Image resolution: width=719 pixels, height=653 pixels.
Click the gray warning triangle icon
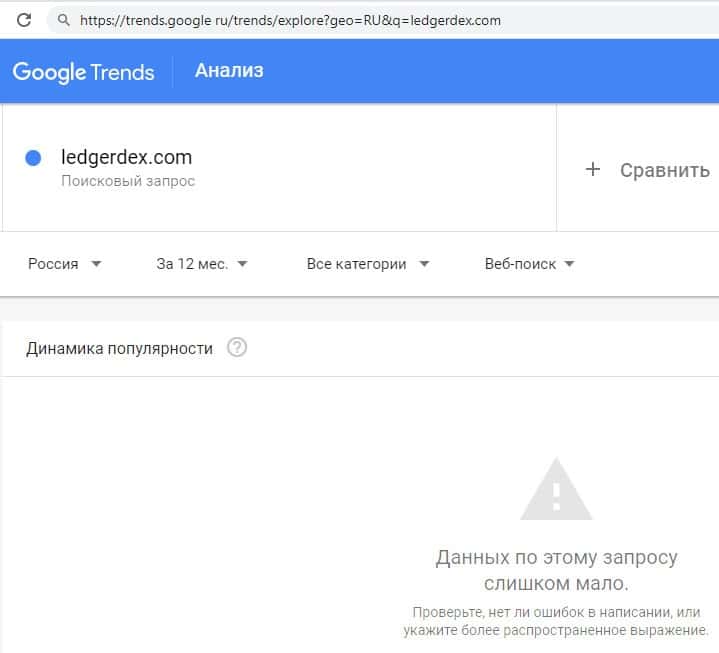[556, 490]
